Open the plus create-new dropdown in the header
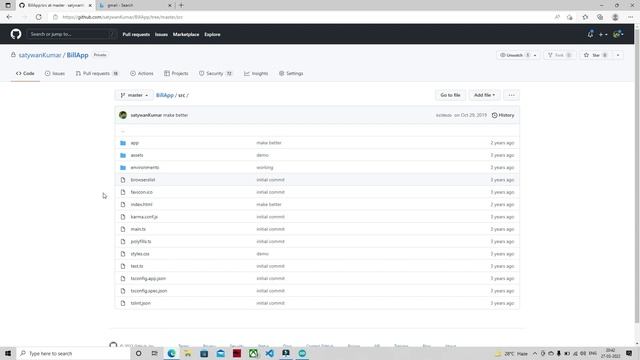Screen dimensions: 640x360 coord(603,34)
